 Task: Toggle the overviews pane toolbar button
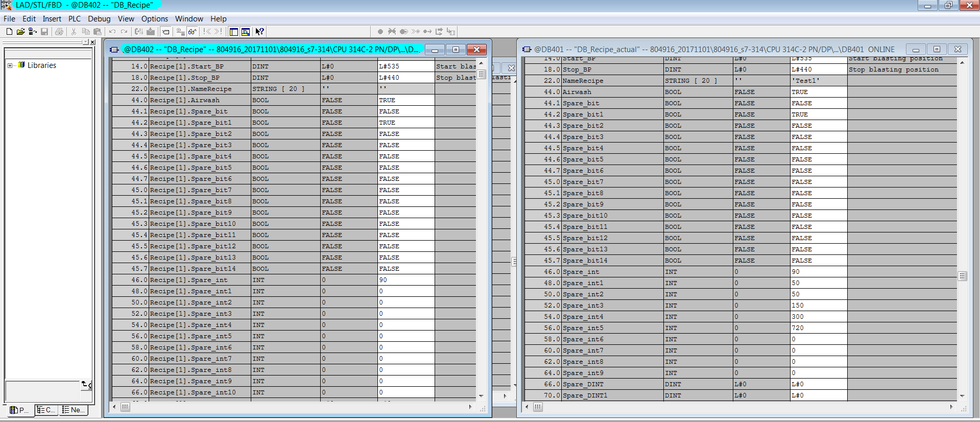(234, 32)
